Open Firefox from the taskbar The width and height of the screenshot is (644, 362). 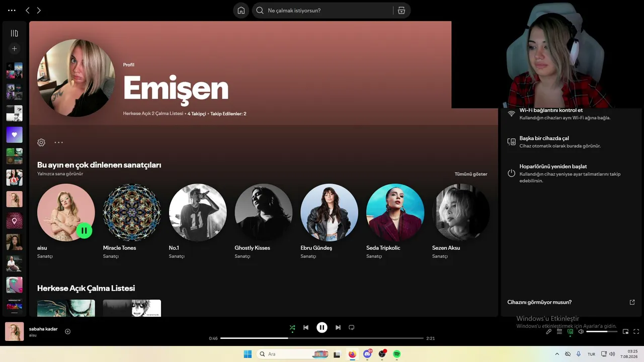pyautogui.click(x=352, y=354)
